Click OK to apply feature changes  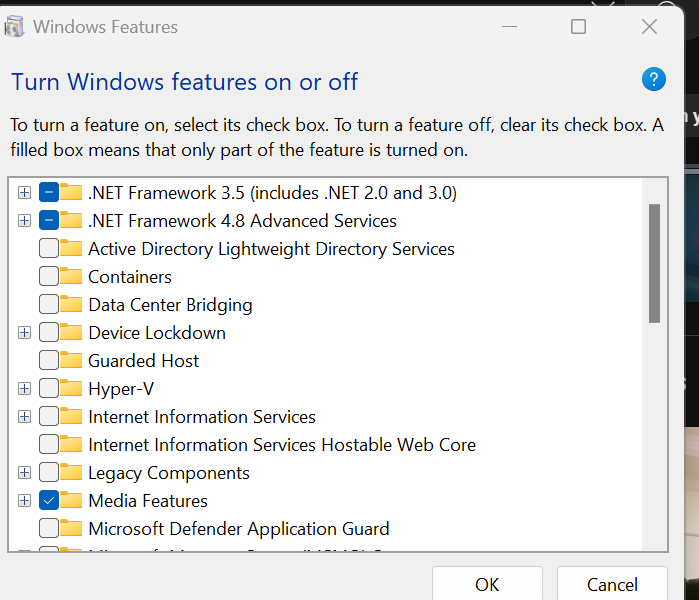(x=487, y=584)
